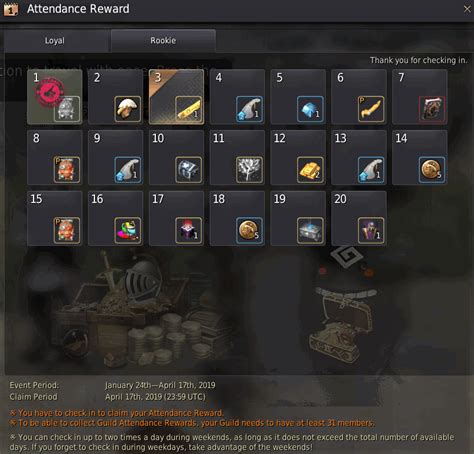Click the day 19 glowing box reward
This screenshot has width=474, height=454.
pyautogui.click(x=310, y=230)
